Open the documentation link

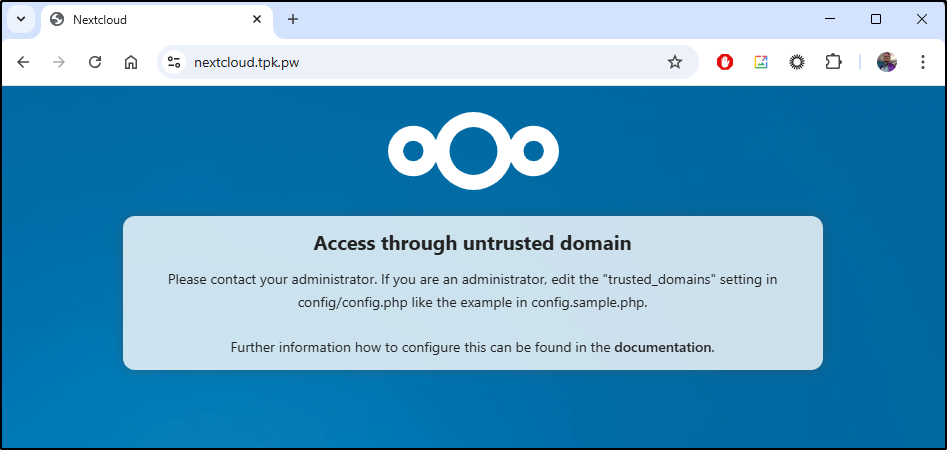(663, 347)
